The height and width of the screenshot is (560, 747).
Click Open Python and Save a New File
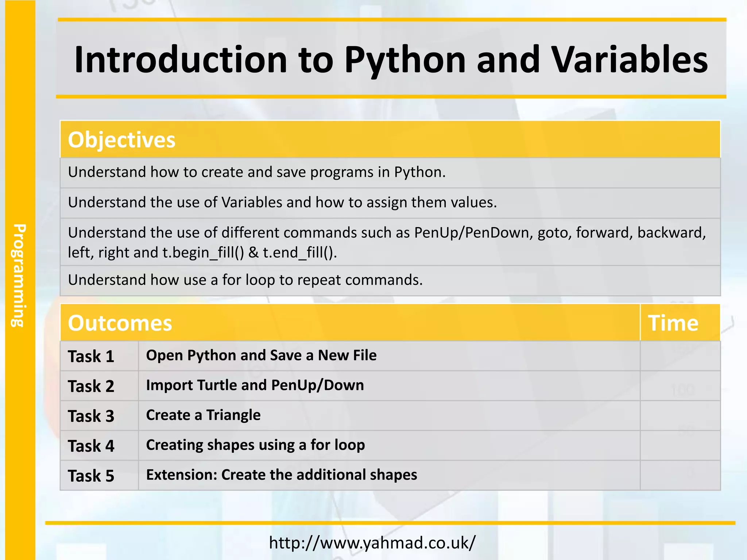(x=261, y=355)
